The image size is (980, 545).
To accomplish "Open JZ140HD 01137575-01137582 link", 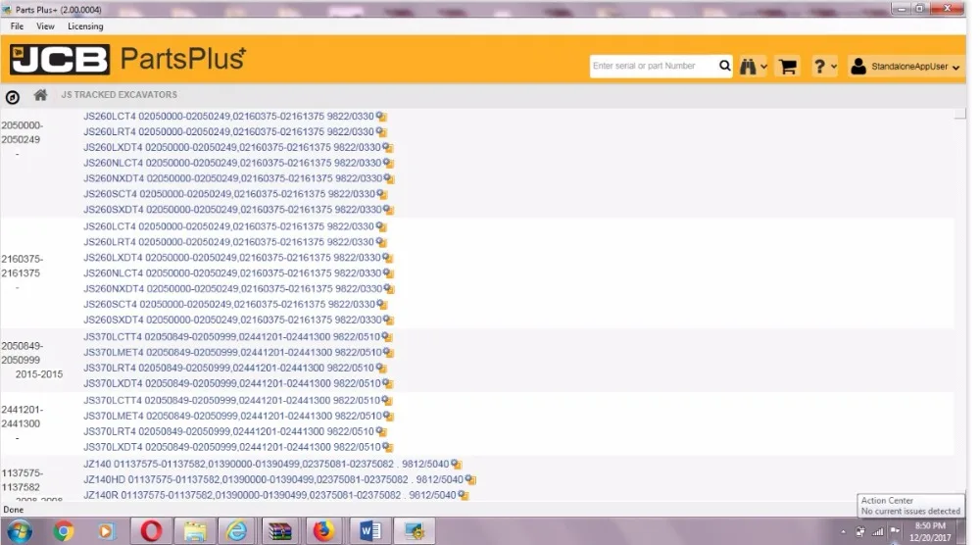I will click(x=273, y=480).
